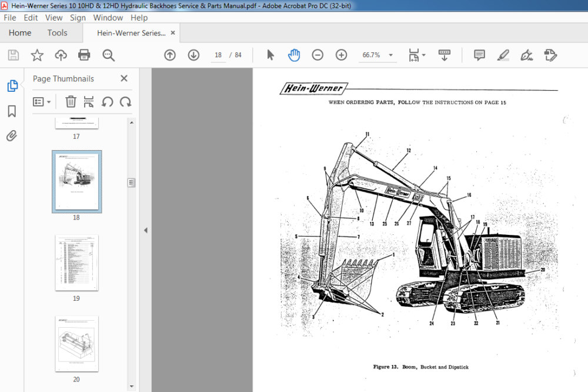Rotate pages counterclockwise in the thumbnails panel
Viewport: 588px width, 392px height.
pos(107,102)
